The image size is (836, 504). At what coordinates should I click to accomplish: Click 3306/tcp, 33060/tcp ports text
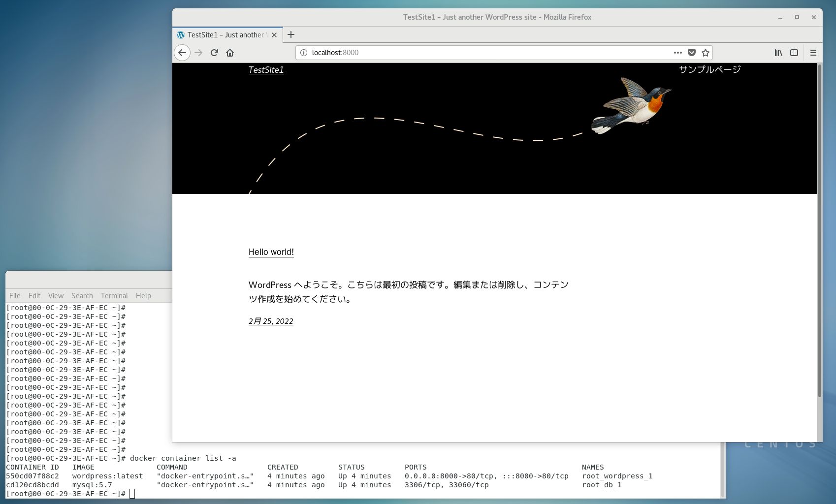coord(447,485)
